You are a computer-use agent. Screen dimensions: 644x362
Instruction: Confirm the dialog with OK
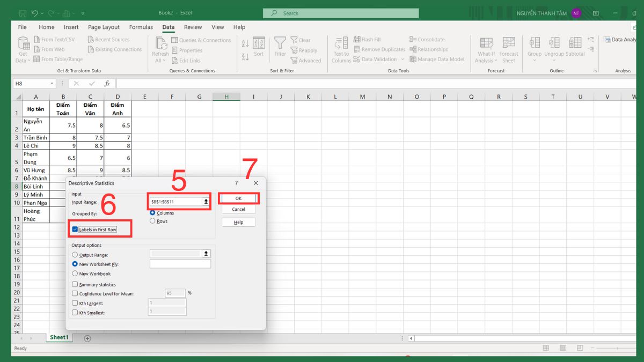(x=239, y=198)
